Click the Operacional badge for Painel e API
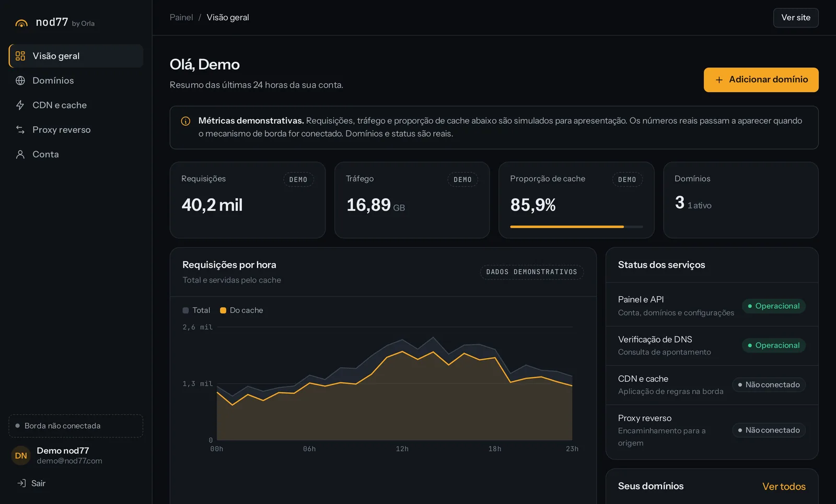 [774, 306]
